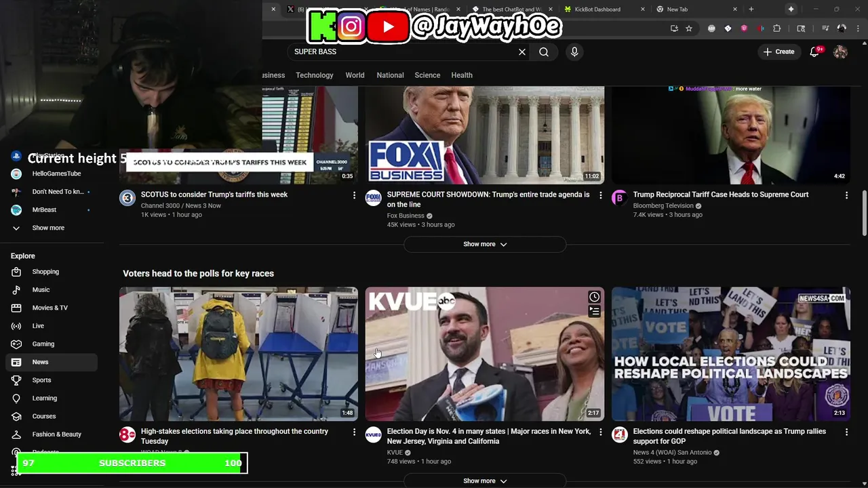Play the voters at polling booths thumbnail

239,354
